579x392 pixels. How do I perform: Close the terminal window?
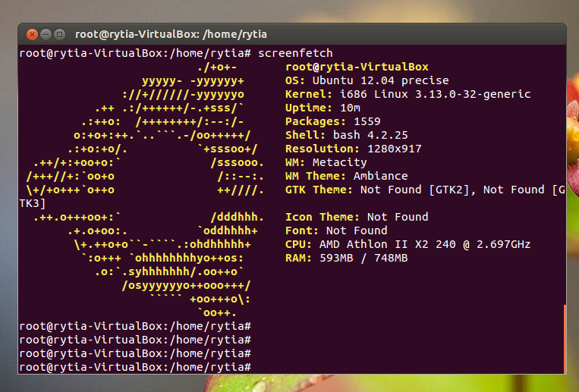pyautogui.click(x=32, y=34)
